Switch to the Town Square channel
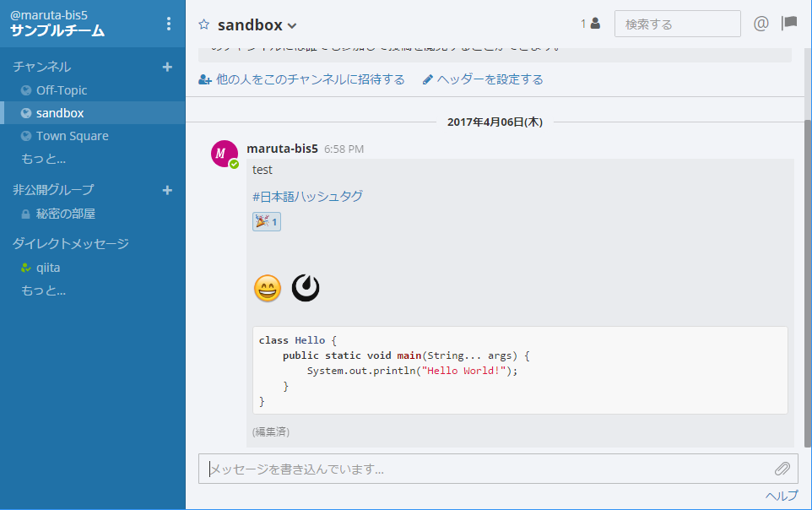Screen dimensions: 812x510 pyautogui.click(x=72, y=136)
